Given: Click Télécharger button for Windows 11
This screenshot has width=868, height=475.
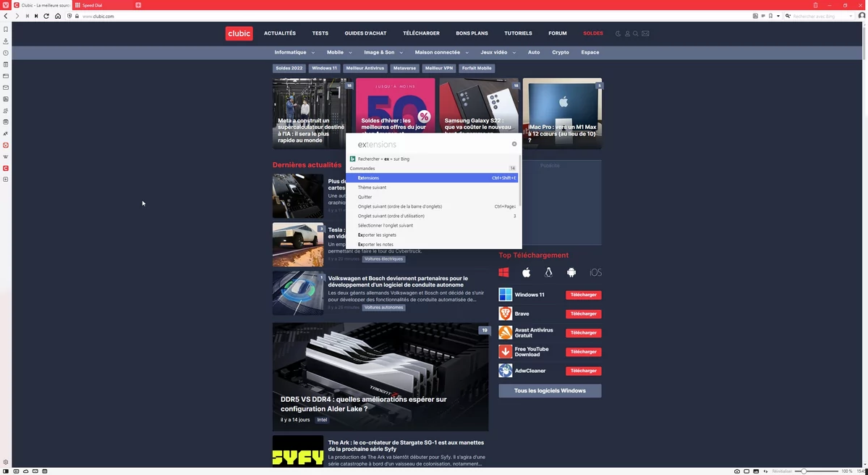Looking at the screenshot, I should (x=583, y=295).
